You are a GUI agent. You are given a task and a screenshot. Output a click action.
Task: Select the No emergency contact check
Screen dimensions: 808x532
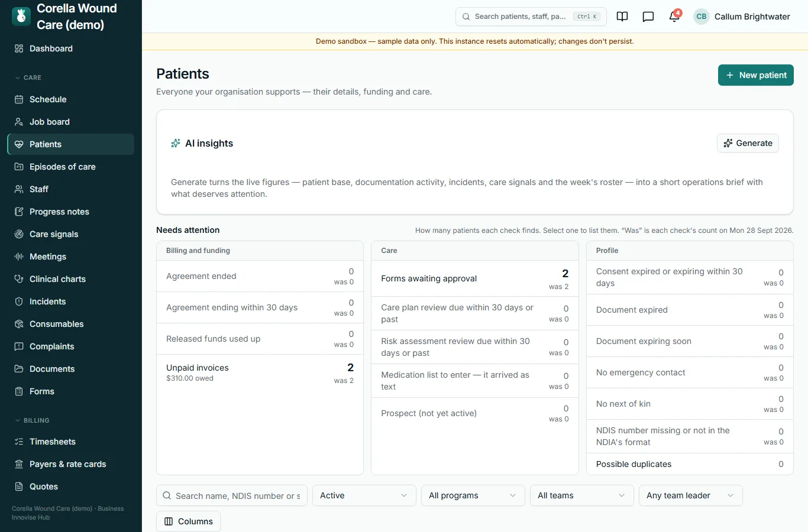(690, 372)
